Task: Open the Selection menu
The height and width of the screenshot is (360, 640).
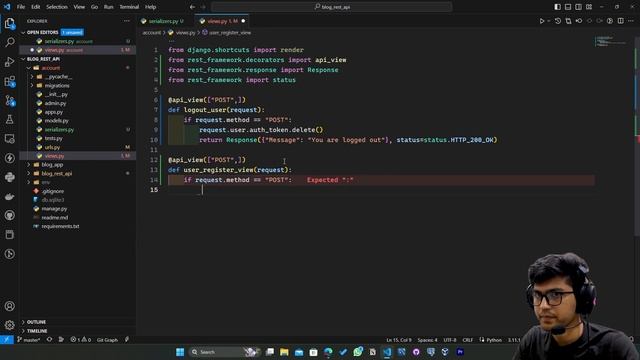Action: pyautogui.click(x=57, y=7)
